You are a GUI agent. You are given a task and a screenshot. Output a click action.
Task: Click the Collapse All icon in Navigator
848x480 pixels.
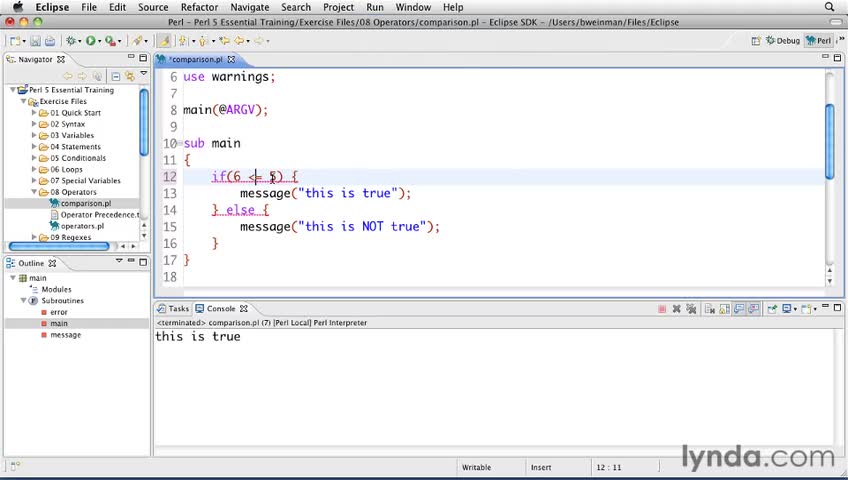(116, 76)
